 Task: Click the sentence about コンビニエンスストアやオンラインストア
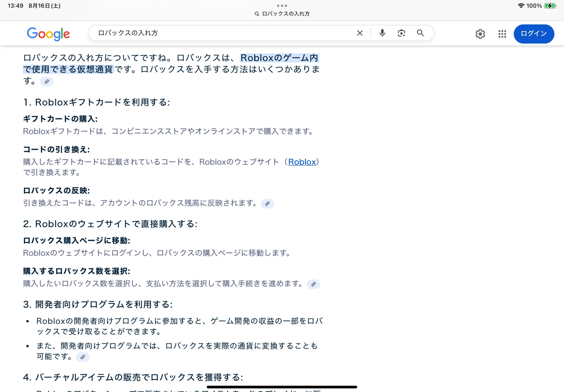coord(169,131)
